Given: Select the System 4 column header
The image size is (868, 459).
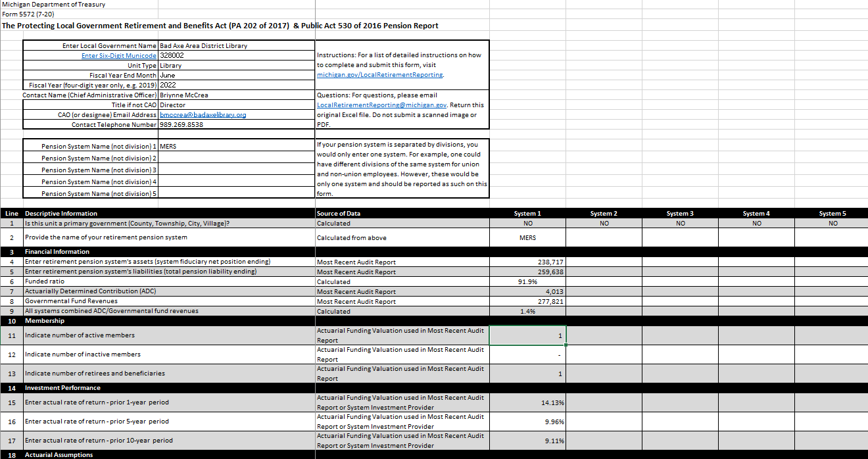Looking at the screenshot, I should click(x=756, y=213).
